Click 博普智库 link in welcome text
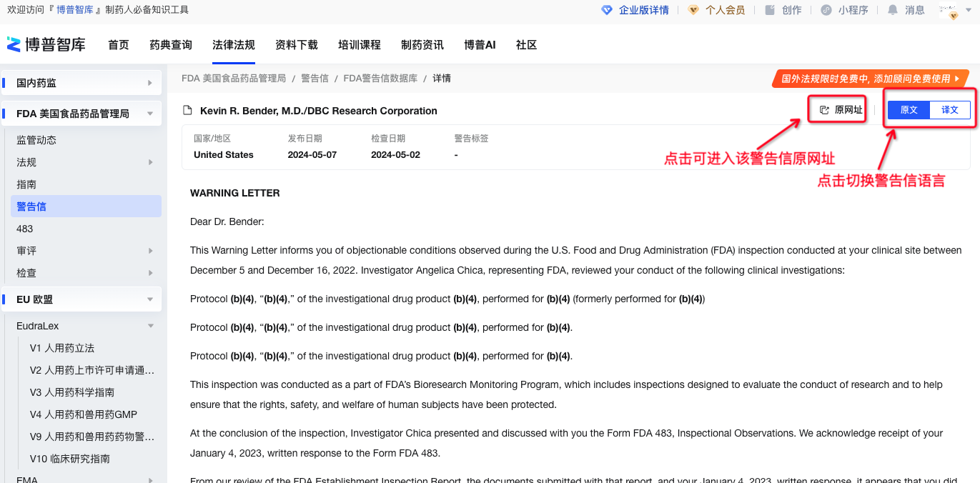The height and width of the screenshot is (483, 980). (74, 10)
